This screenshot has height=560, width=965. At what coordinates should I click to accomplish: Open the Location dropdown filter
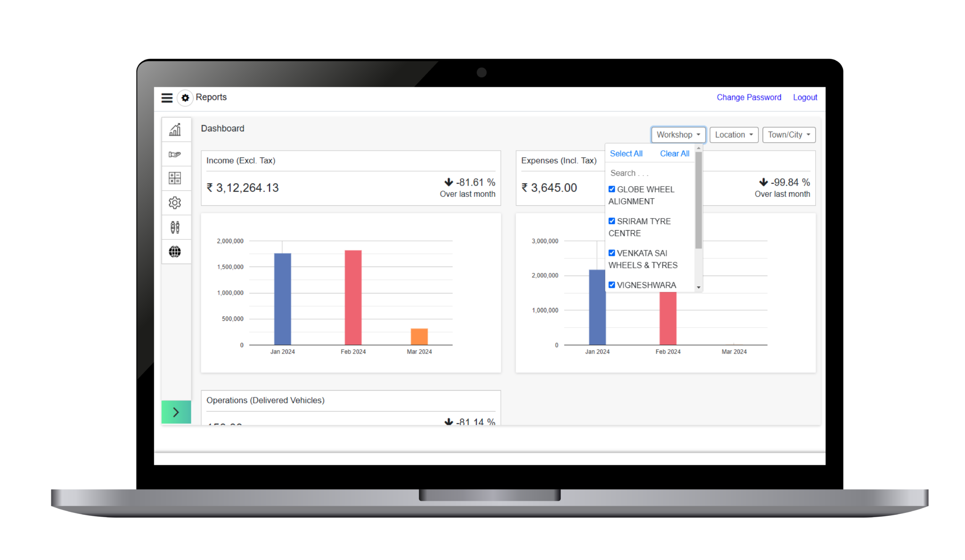733,134
